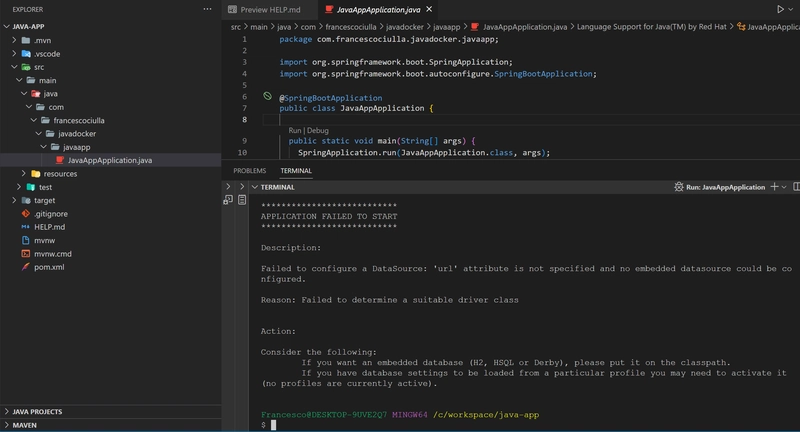800x432 pixels.
Task: Click the java source folder icon
Action: click(36, 93)
